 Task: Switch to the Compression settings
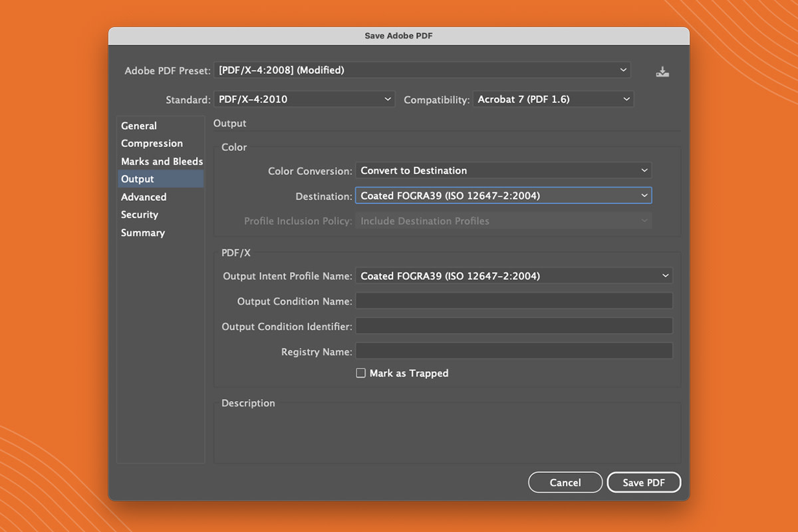[152, 143]
